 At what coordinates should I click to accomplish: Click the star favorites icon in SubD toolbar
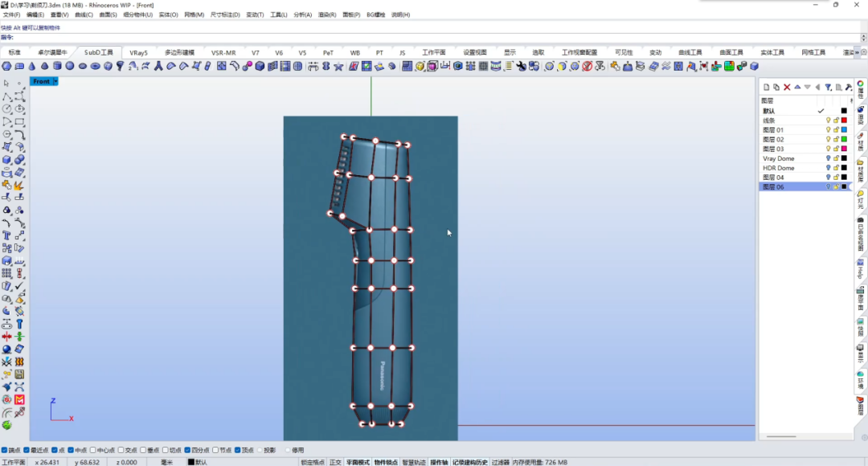pyautogui.click(x=338, y=67)
